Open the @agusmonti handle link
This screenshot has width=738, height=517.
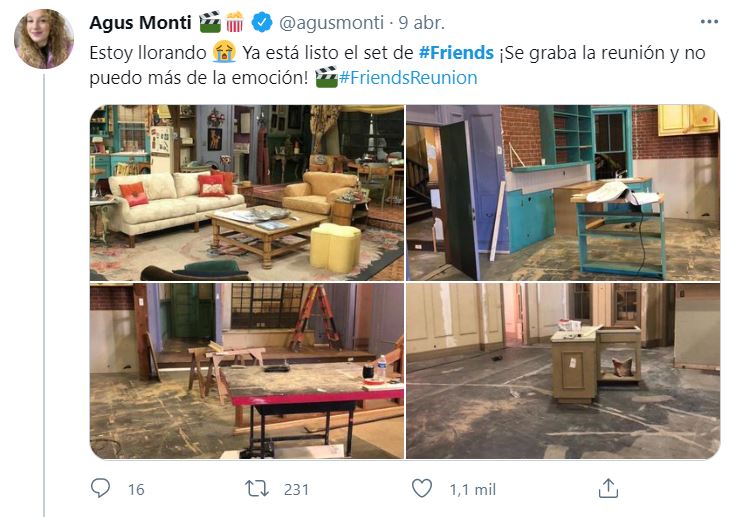pos(331,23)
